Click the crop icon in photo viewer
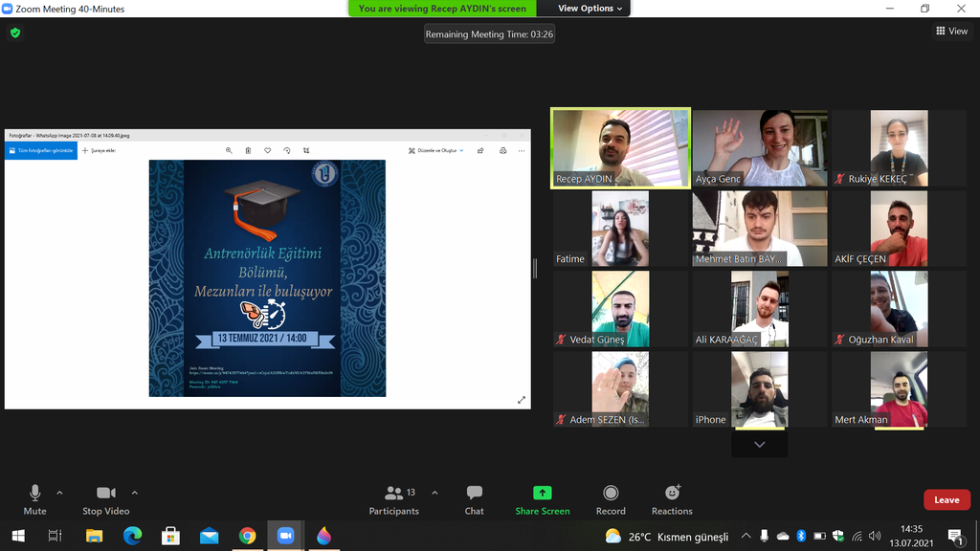The image size is (980, 551). click(306, 150)
